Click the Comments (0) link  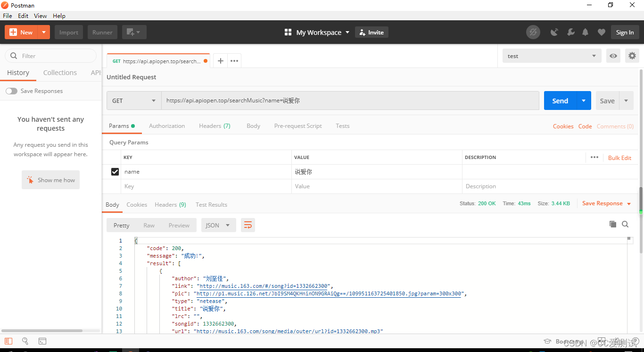click(x=615, y=126)
